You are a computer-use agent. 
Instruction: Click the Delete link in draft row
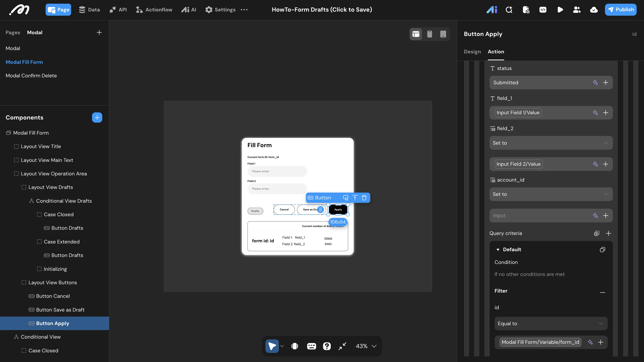[328, 238]
